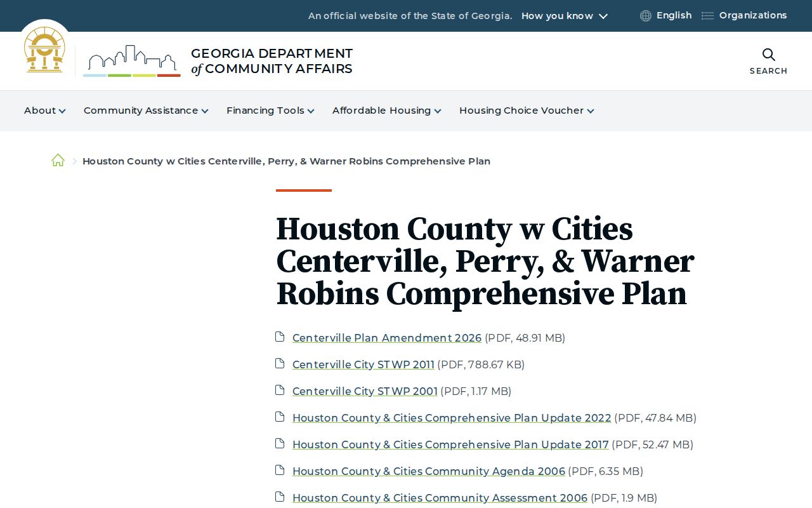This screenshot has height=508, width=812.
Task: Click the (PDF, 6.35 MB) file size text
Action: [x=605, y=471]
